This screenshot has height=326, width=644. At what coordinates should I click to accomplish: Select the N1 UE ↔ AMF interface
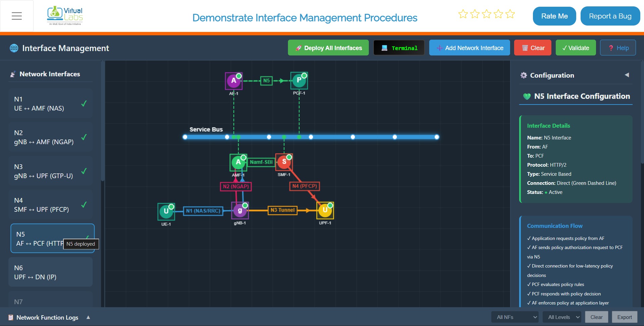[x=51, y=104]
